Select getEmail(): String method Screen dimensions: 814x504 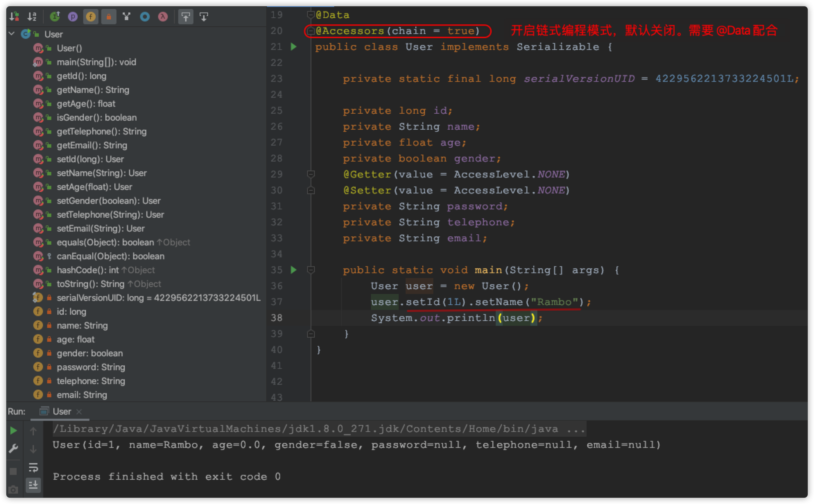coord(92,145)
